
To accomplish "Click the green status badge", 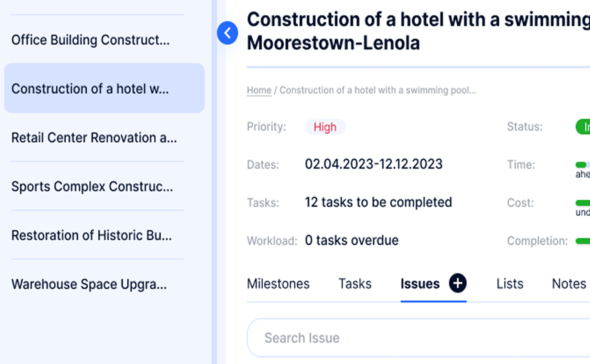I will (583, 127).
